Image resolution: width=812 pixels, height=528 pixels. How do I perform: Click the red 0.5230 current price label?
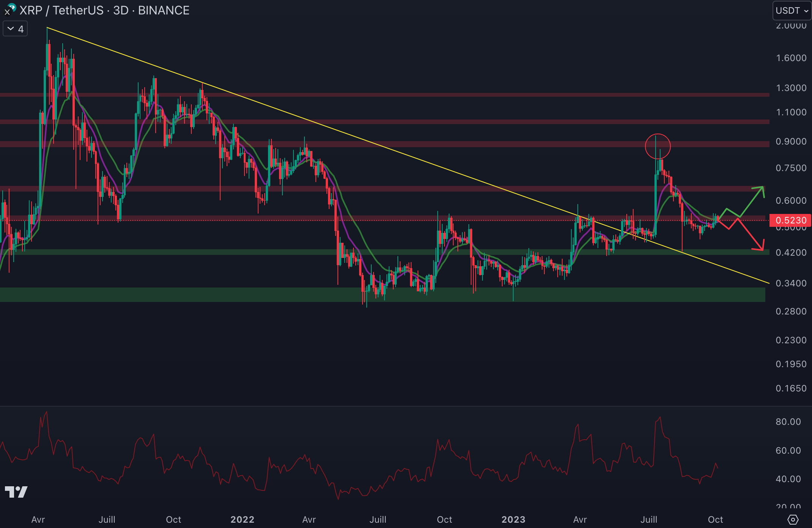point(790,220)
